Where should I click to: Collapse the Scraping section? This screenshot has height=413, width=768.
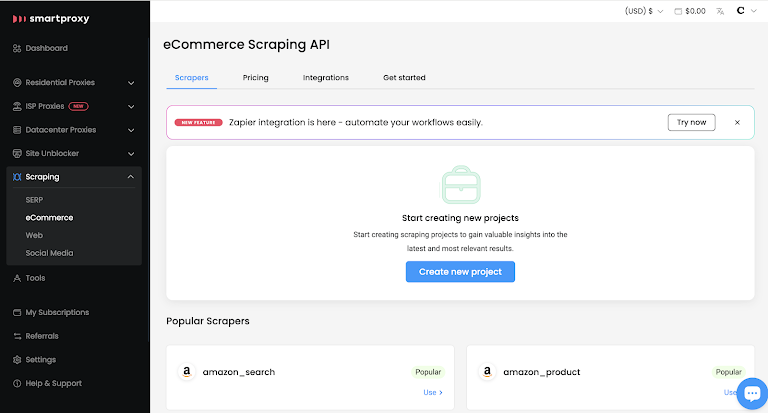131,177
